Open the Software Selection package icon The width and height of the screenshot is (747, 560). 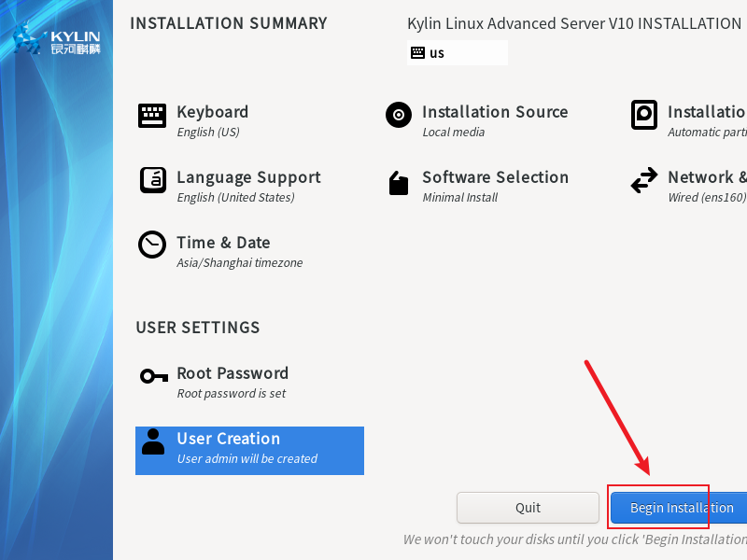[399, 183]
